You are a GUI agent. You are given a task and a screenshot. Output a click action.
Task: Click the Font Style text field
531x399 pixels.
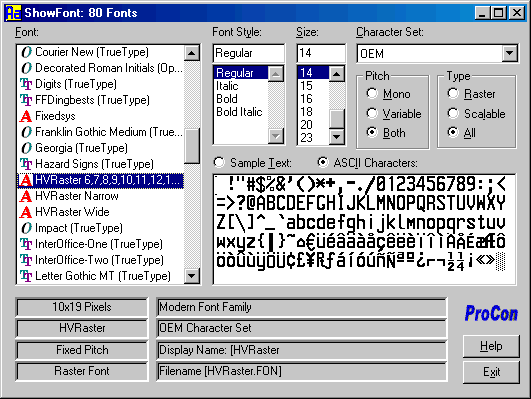[249, 53]
